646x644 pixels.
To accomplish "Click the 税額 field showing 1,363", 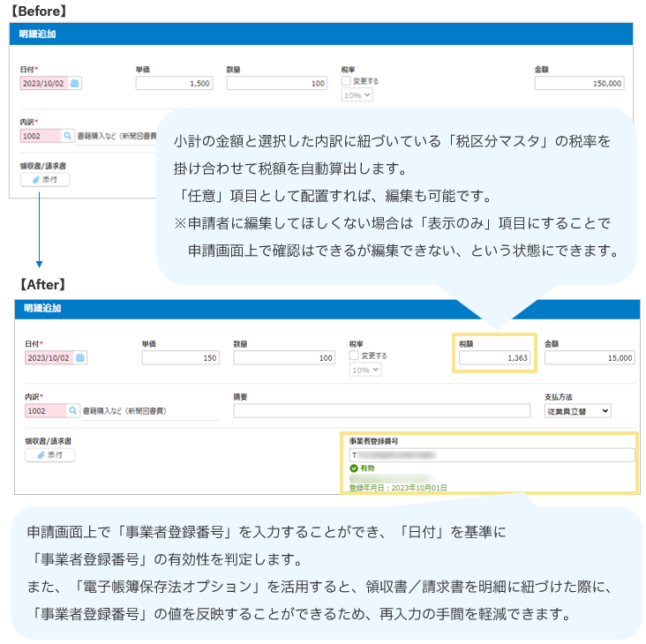I will click(493, 358).
